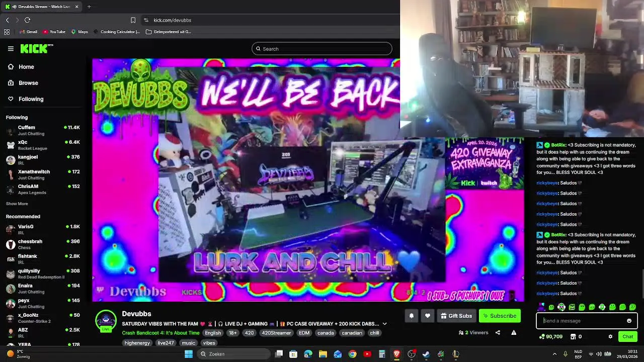644x362 pixels.
Task: Open the chat shop icon
Action: (573, 336)
